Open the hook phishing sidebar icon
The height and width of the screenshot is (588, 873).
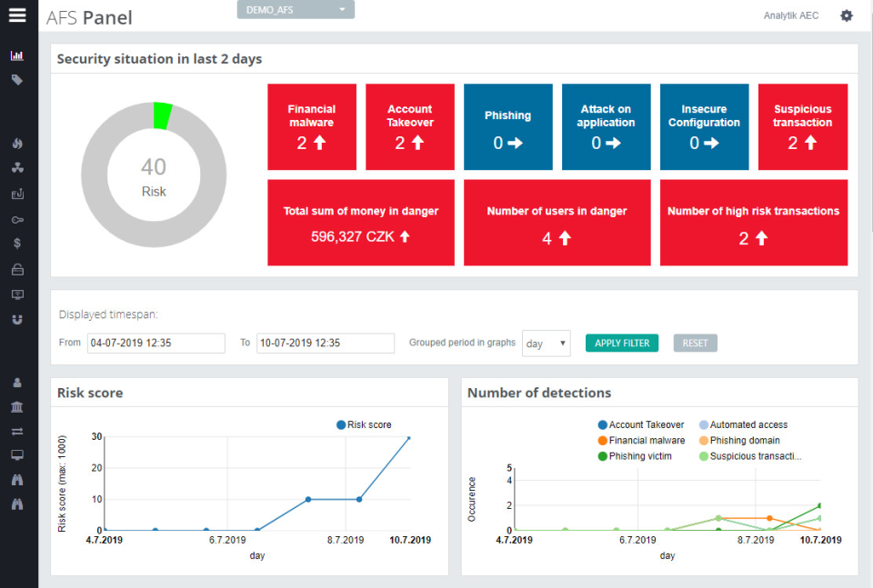click(17, 194)
